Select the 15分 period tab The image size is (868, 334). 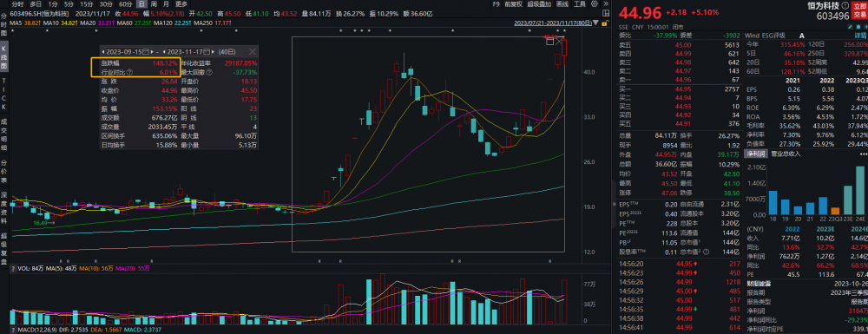tap(87, 3)
